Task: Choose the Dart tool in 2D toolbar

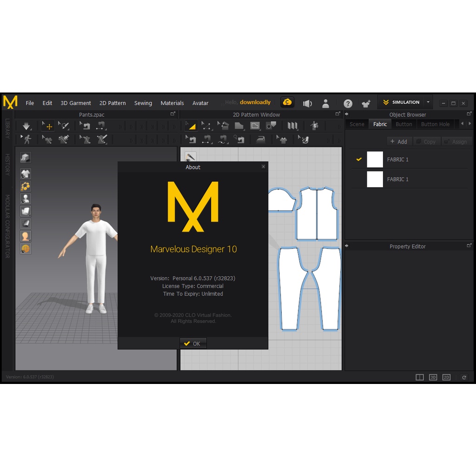Action: (x=271, y=126)
